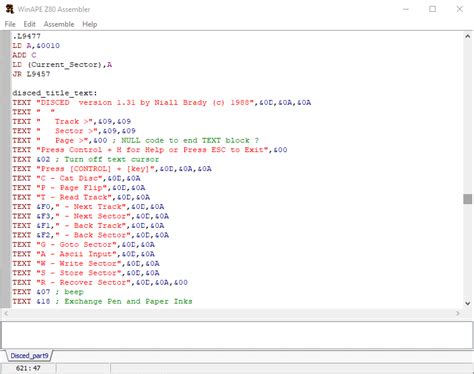Click the R - Recover Sector line
The width and height of the screenshot is (474, 374).
click(100, 283)
